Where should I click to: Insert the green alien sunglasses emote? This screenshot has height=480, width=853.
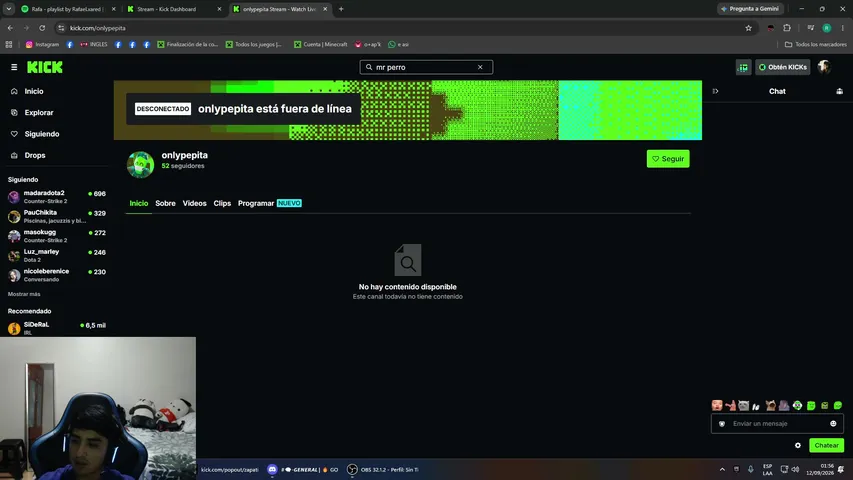(x=797, y=405)
